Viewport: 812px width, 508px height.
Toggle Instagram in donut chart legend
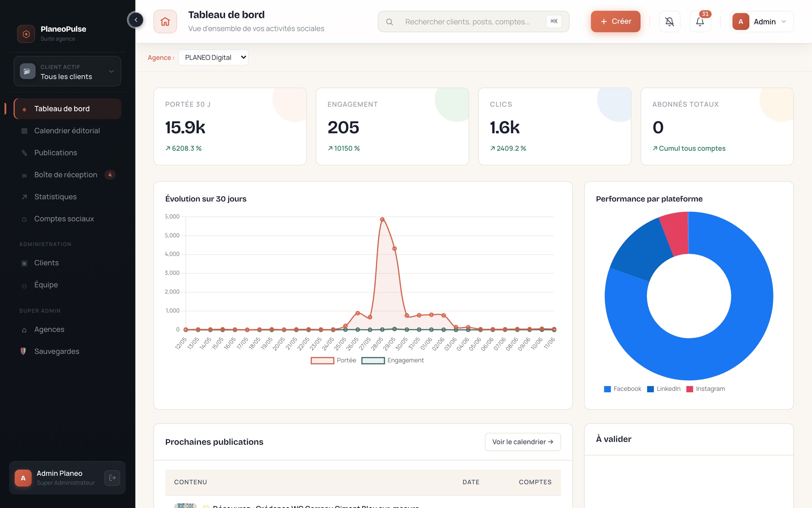click(x=705, y=389)
